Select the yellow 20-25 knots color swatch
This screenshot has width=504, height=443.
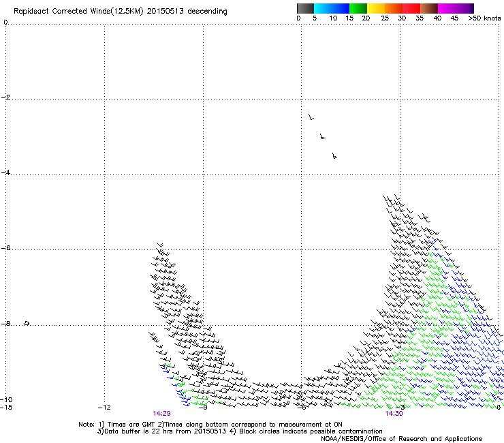coord(376,8)
